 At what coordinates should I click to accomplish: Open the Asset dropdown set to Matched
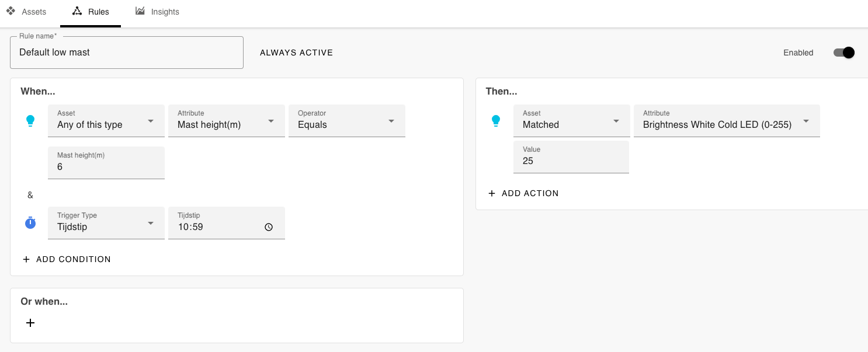572,121
